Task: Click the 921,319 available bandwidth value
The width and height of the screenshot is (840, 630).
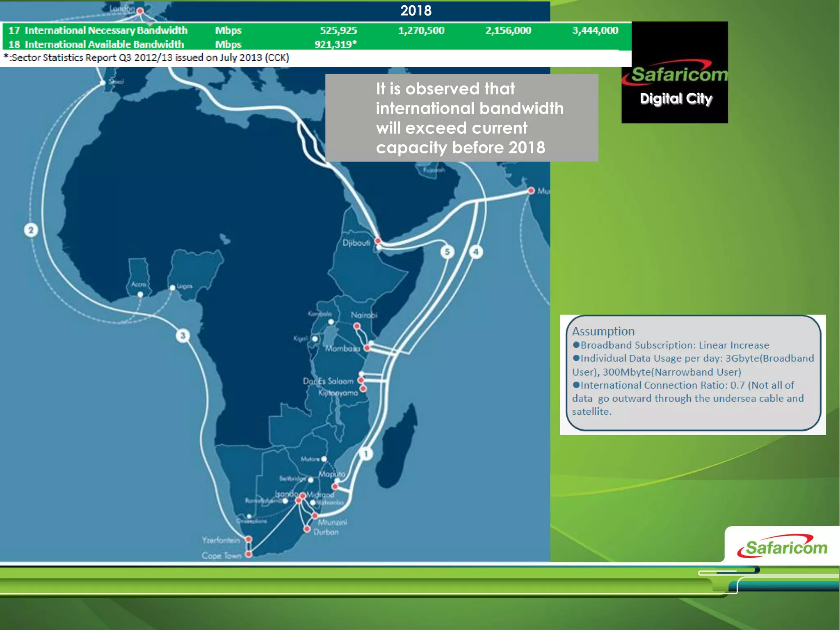Action: 335,44
